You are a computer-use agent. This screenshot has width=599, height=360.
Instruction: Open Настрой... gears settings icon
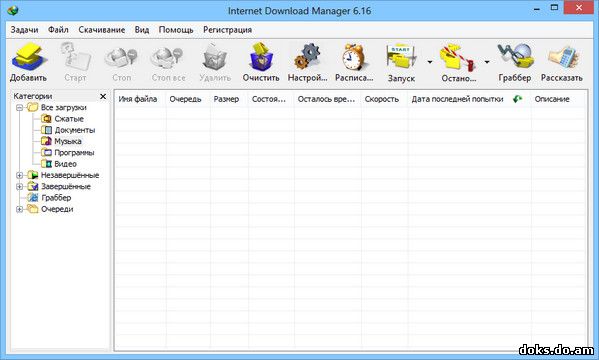coord(307,57)
